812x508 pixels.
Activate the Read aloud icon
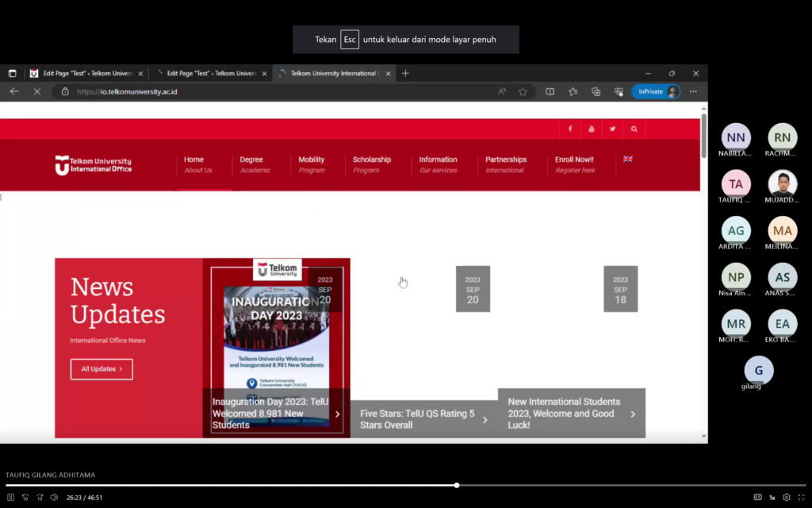point(502,92)
